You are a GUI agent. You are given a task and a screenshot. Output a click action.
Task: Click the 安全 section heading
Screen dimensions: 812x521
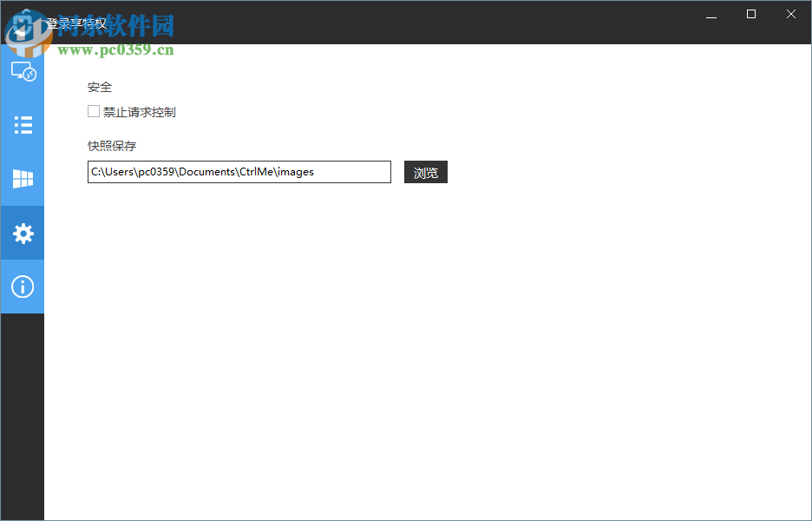point(100,87)
